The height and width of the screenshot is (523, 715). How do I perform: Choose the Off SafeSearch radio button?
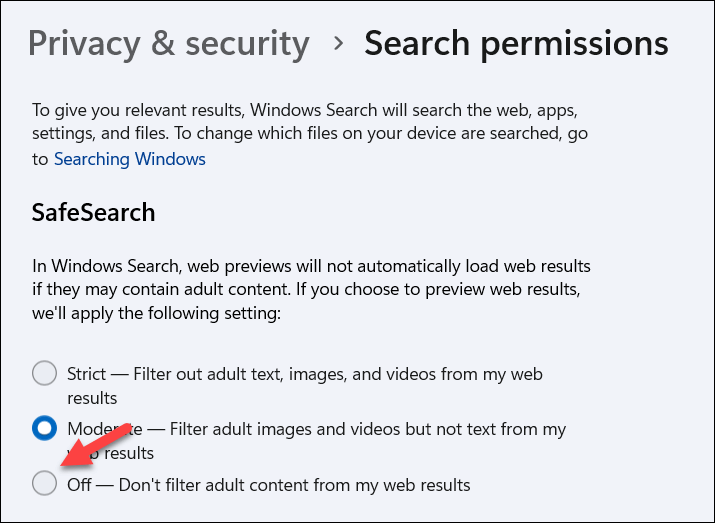[44, 484]
